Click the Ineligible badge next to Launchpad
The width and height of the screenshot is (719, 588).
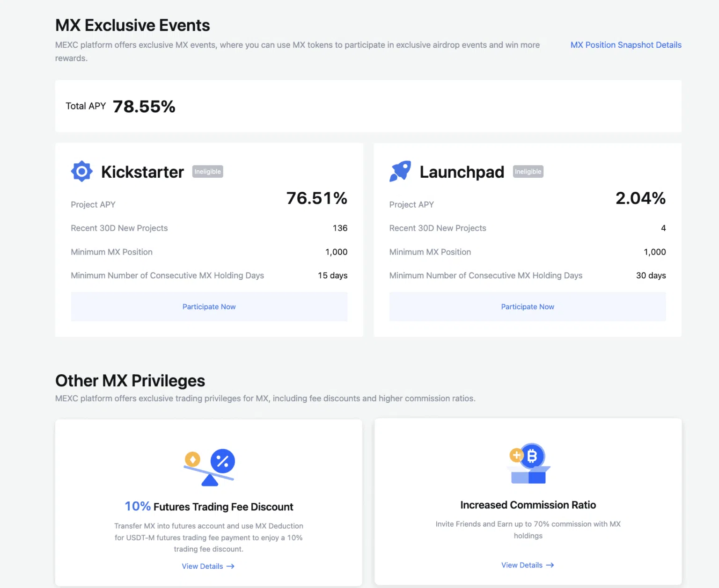pos(528,172)
